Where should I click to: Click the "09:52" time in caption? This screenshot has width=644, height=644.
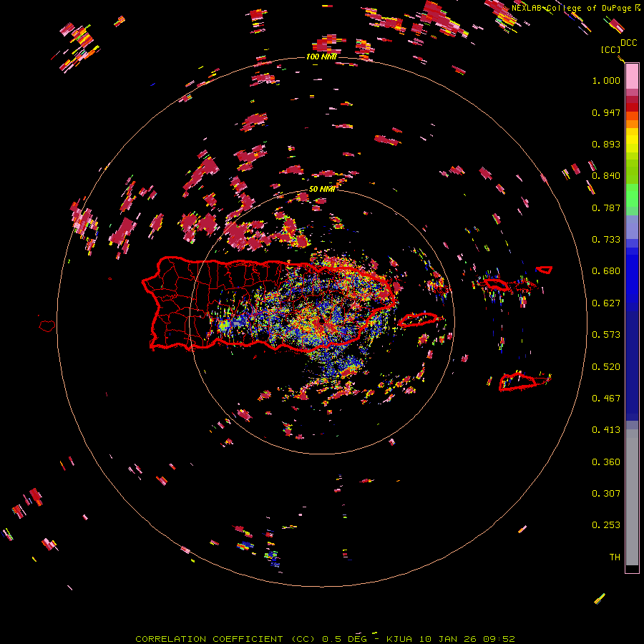[x=499, y=639]
